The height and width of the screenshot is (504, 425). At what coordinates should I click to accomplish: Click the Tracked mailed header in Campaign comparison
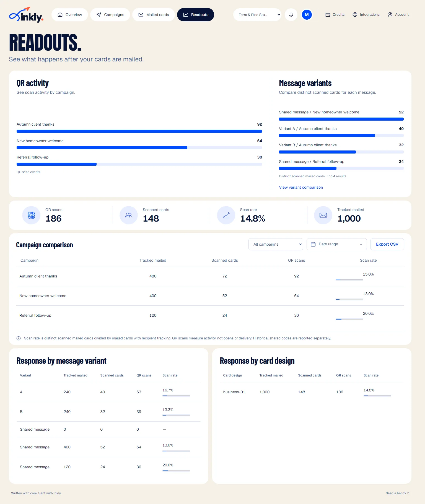click(x=153, y=260)
